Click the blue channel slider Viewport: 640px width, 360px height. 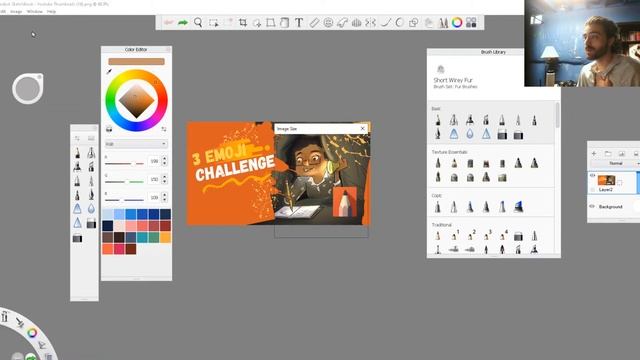pos(124,200)
